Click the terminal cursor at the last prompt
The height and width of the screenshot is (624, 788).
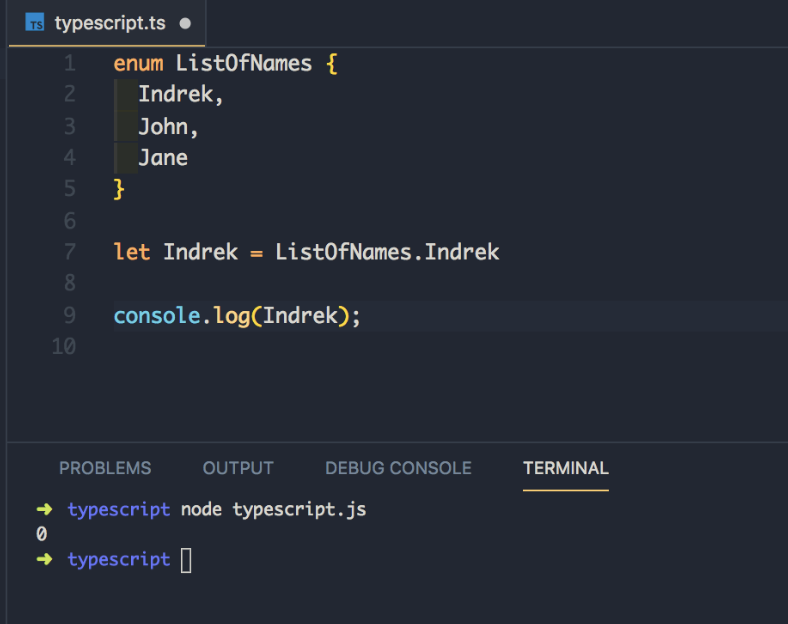[x=186, y=560]
